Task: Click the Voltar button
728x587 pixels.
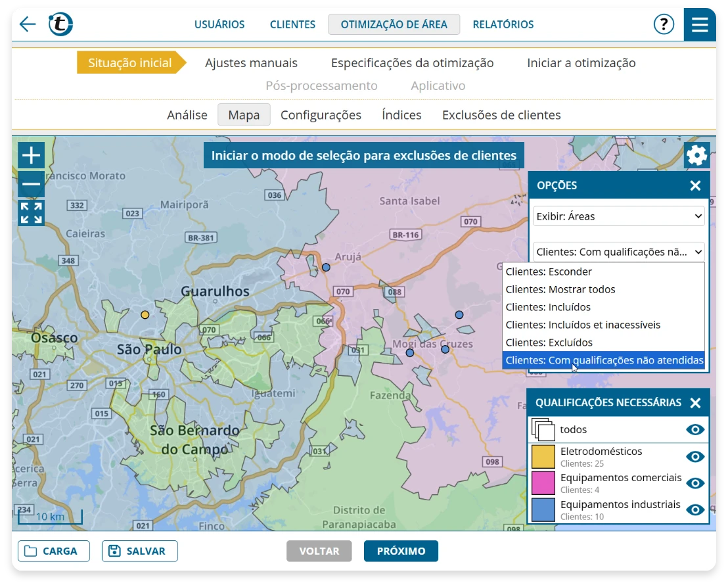Action: 319,552
